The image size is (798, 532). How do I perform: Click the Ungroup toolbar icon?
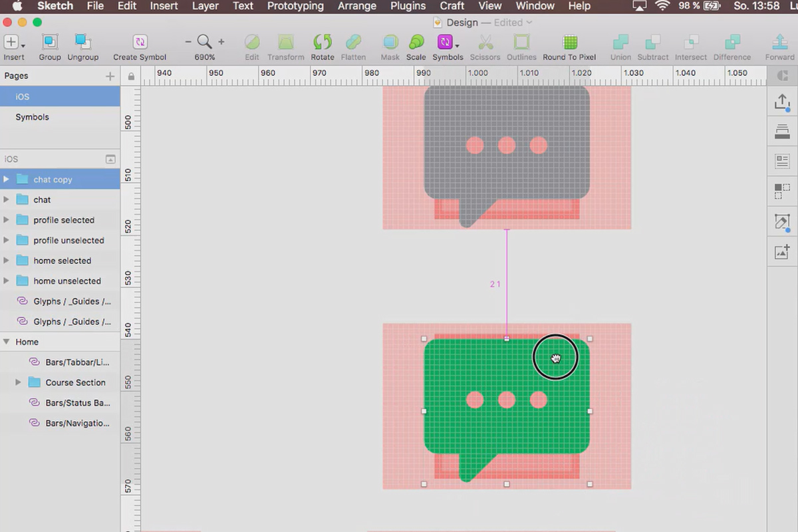coord(83,43)
